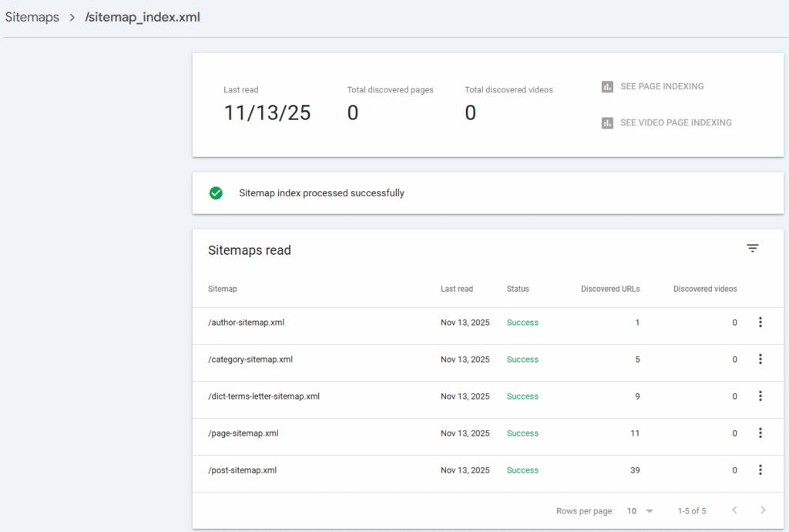Open more options for /post-sitemap.xml

pyautogui.click(x=760, y=470)
